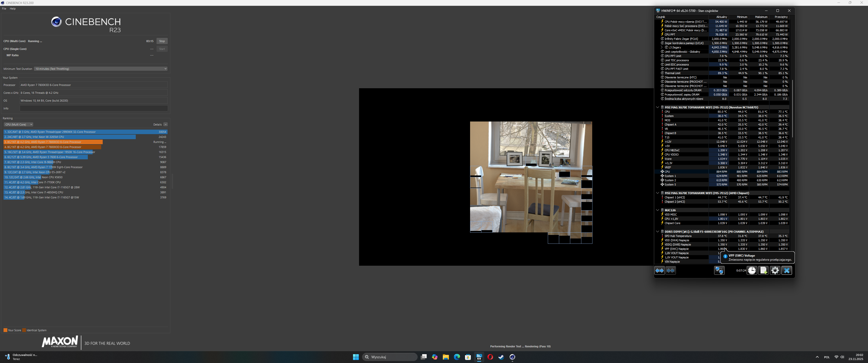The height and width of the screenshot is (363, 868).
Task: Click the Info text field
Action: click(93, 108)
